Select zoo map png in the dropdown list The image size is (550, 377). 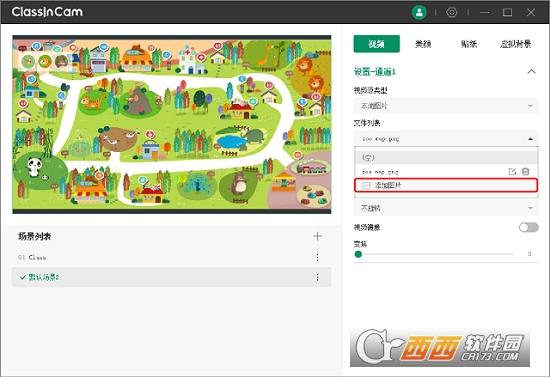[380, 172]
